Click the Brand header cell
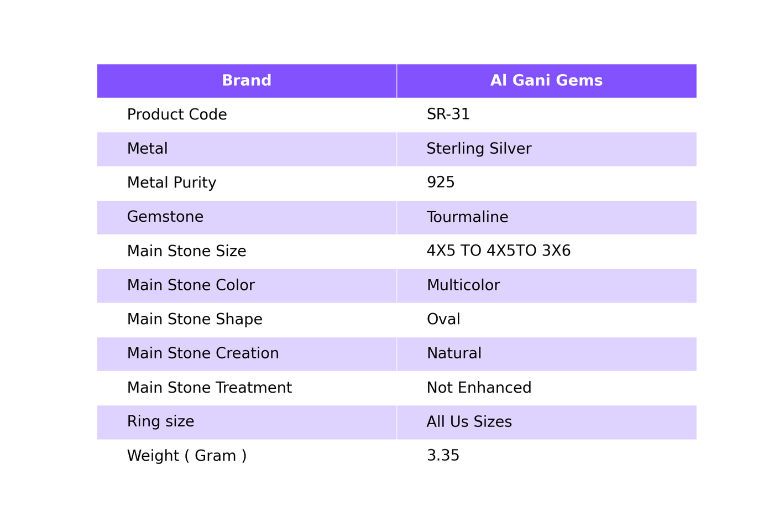774x532 pixels. point(247,81)
